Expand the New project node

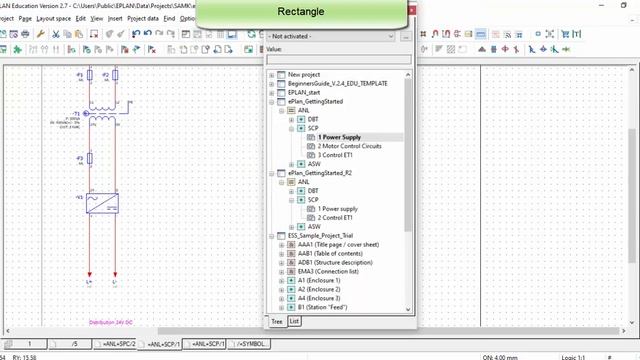click(271, 75)
